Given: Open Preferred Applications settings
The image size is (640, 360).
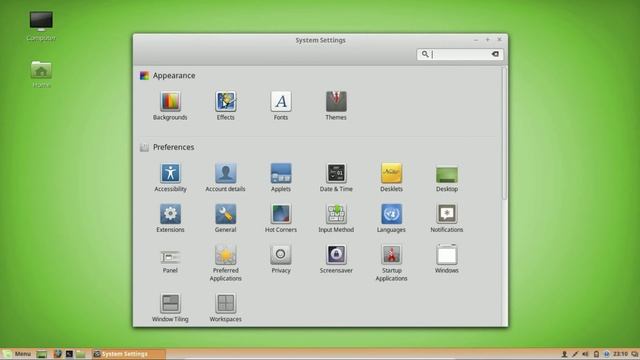Looking at the screenshot, I should (x=225, y=263).
